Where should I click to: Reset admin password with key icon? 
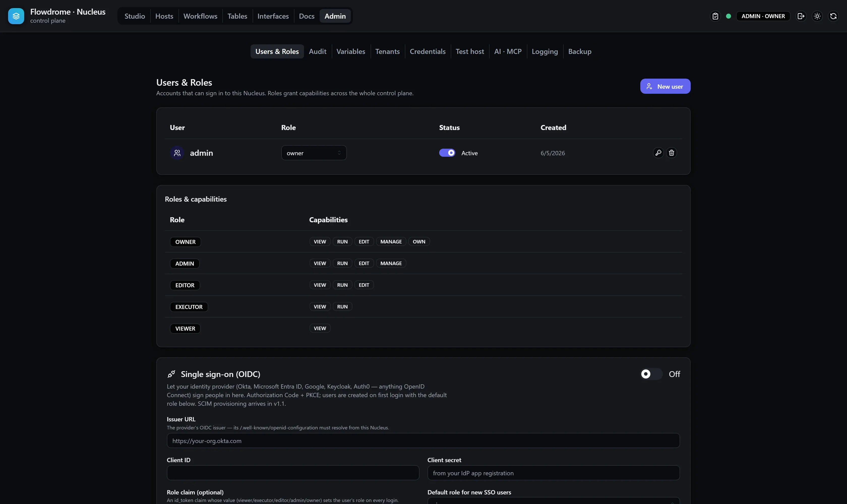(x=658, y=153)
